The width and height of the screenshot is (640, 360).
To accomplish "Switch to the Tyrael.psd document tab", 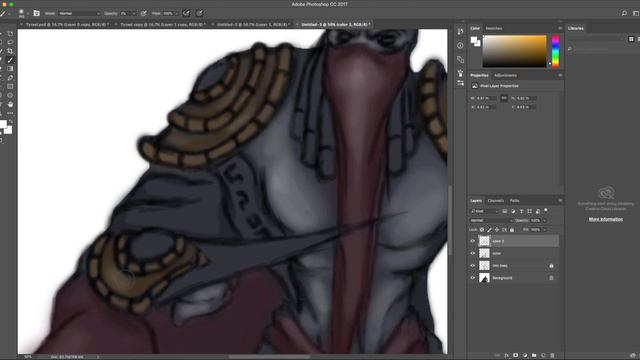I will [x=67, y=24].
